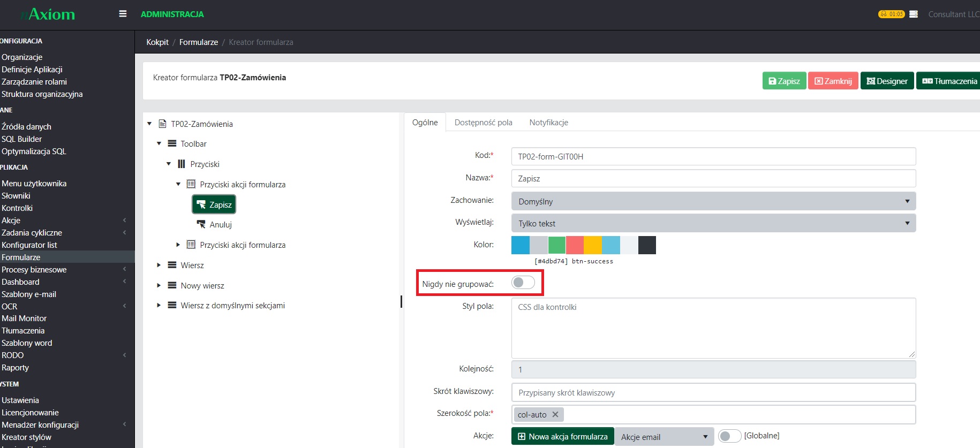Expand the Wiersz tree node
The height and width of the screenshot is (448, 980).
159,265
